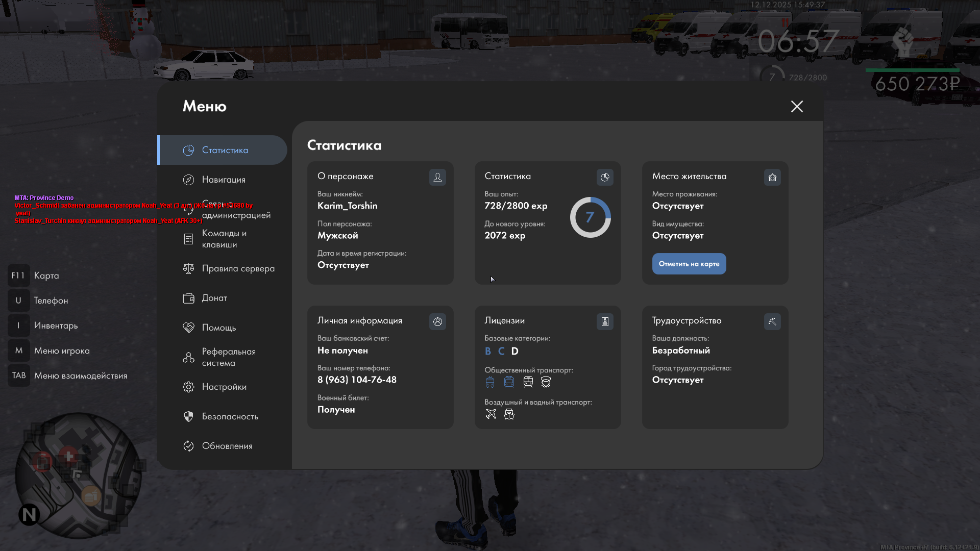
Task: Click the level 7 experience progress ring
Action: [590, 217]
